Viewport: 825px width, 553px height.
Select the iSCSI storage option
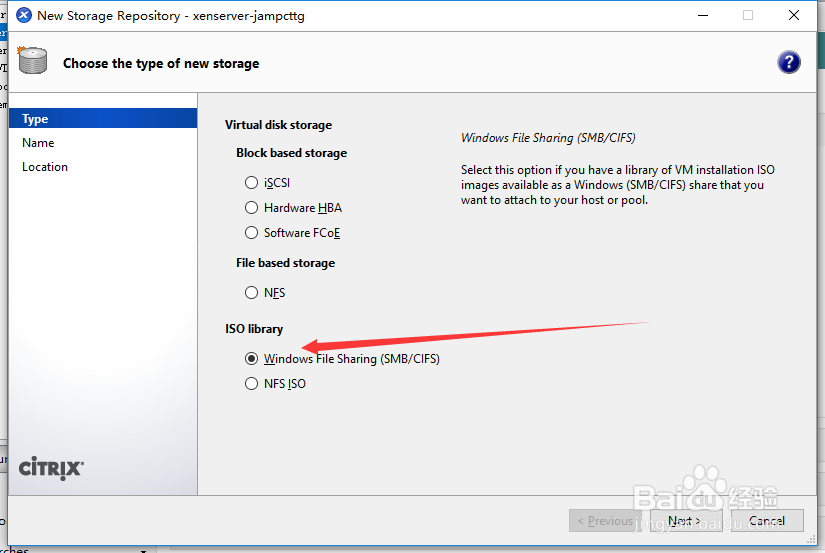pyautogui.click(x=252, y=183)
